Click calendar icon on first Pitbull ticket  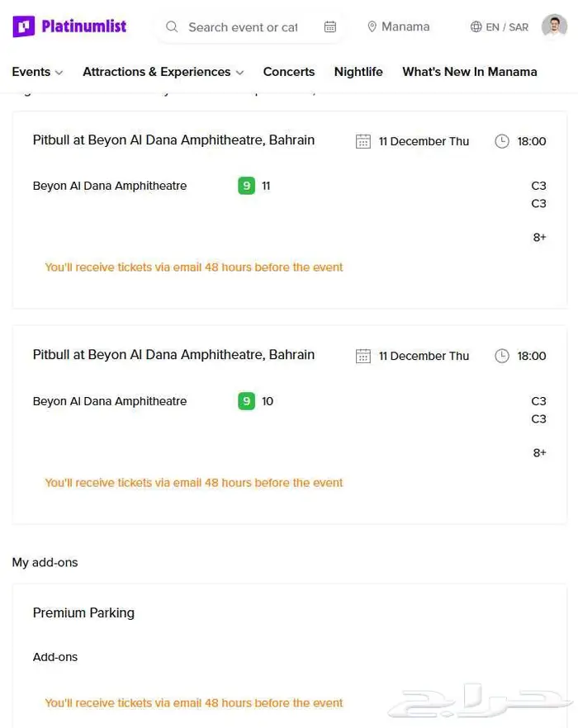click(363, 141)
